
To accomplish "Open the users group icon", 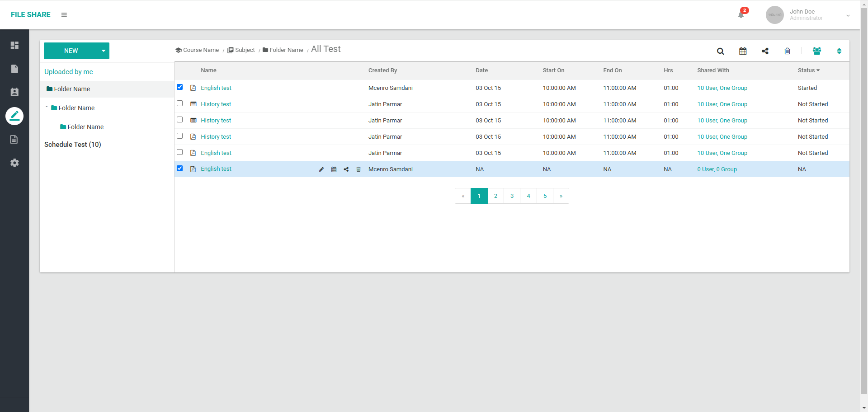I will tap(816, 51).
